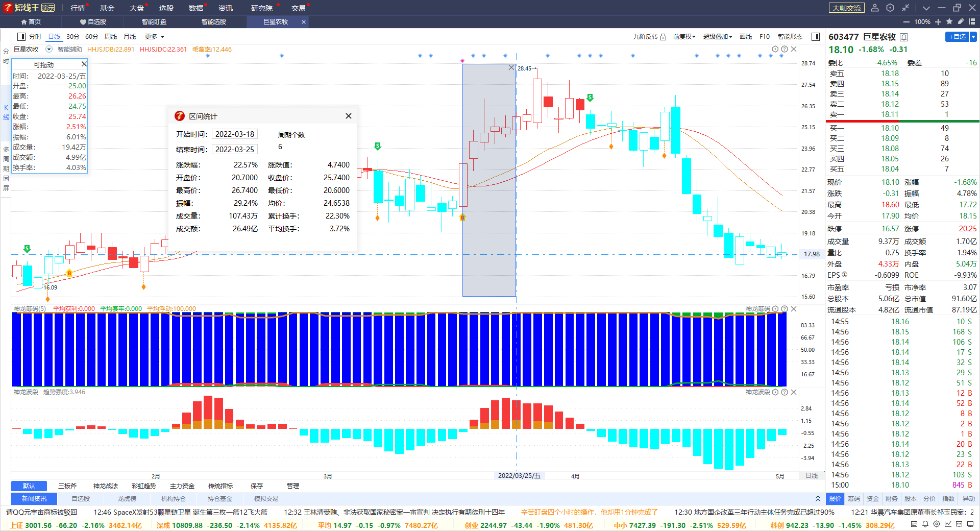Open dropdown arrow next to +自选
The width and height of the screenshot is (980, 531).
(973, 37)
